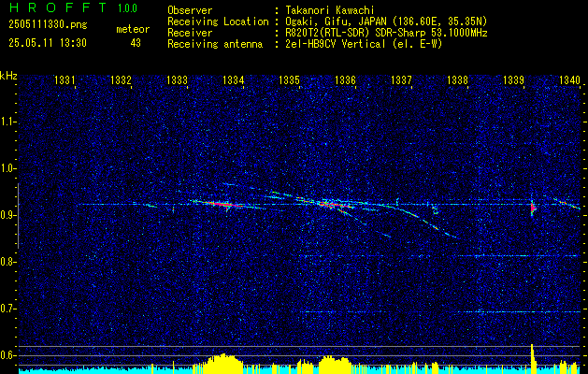Click the 0.8 kHz frequency label
This screenshot has height=374, width=588.
8,262
